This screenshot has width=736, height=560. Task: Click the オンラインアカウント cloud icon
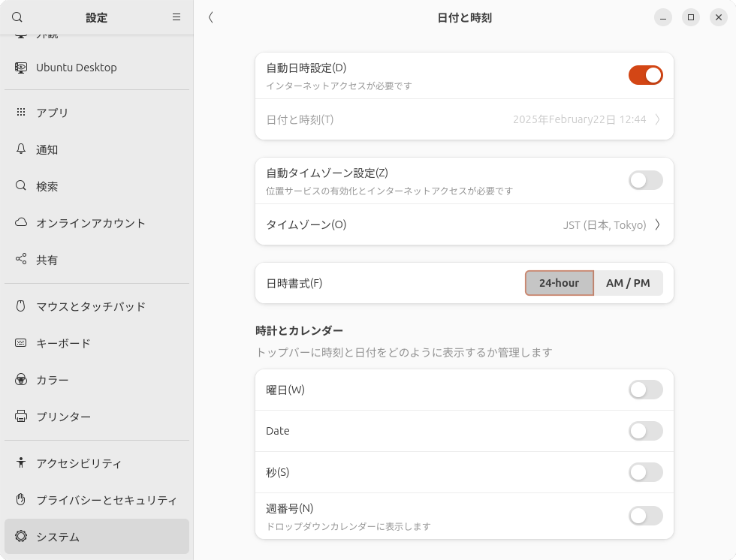[21, 223]
